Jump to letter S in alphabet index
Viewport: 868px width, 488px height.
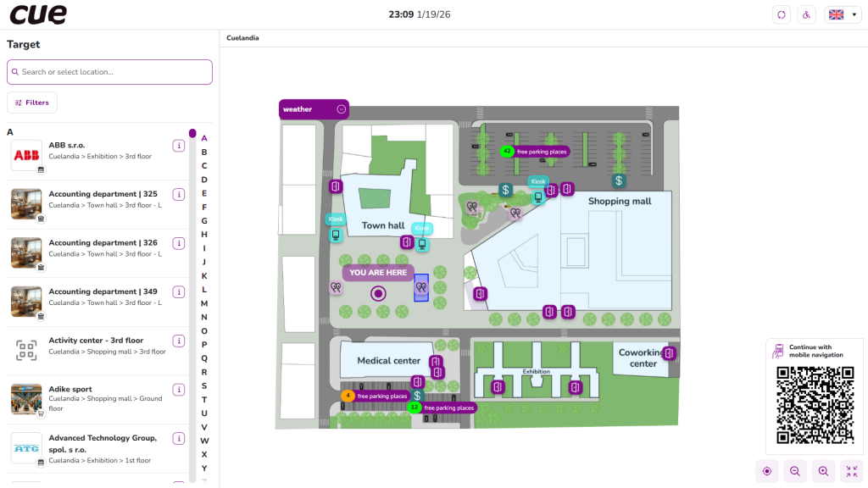pyautogui.click(x=204, y=385)
